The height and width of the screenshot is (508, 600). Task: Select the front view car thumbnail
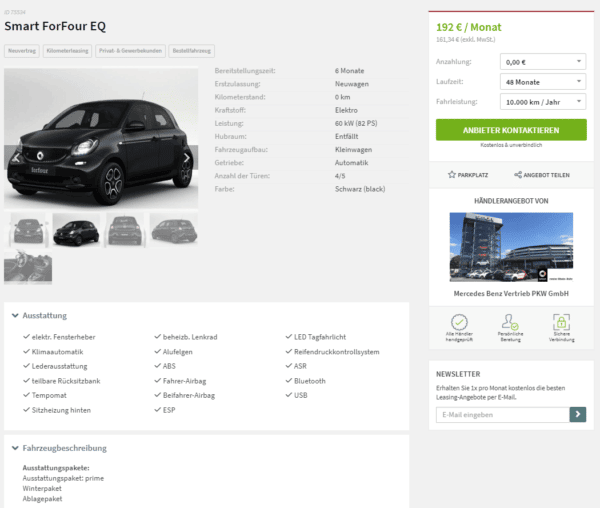28,230
